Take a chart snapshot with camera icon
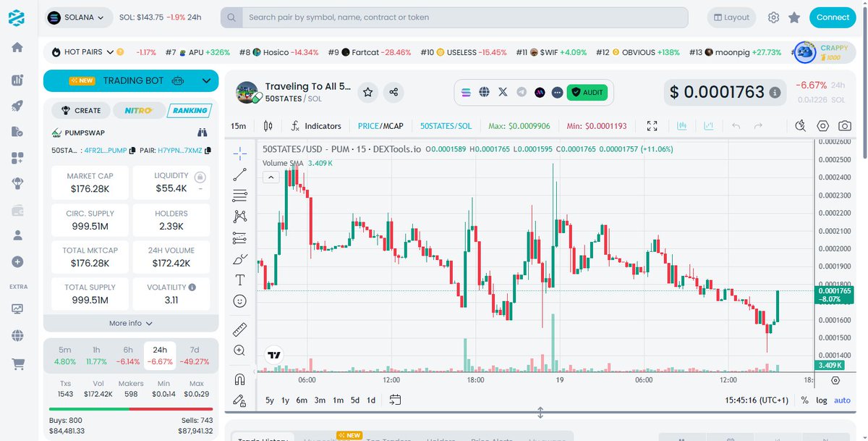This screenshot has height=441, width=868. tap(845, 126)
